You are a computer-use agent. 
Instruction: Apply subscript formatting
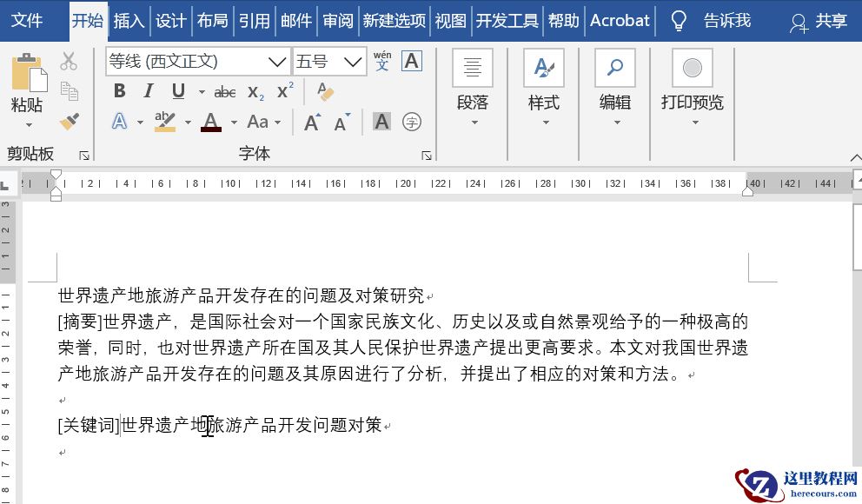tap(255, 92)
